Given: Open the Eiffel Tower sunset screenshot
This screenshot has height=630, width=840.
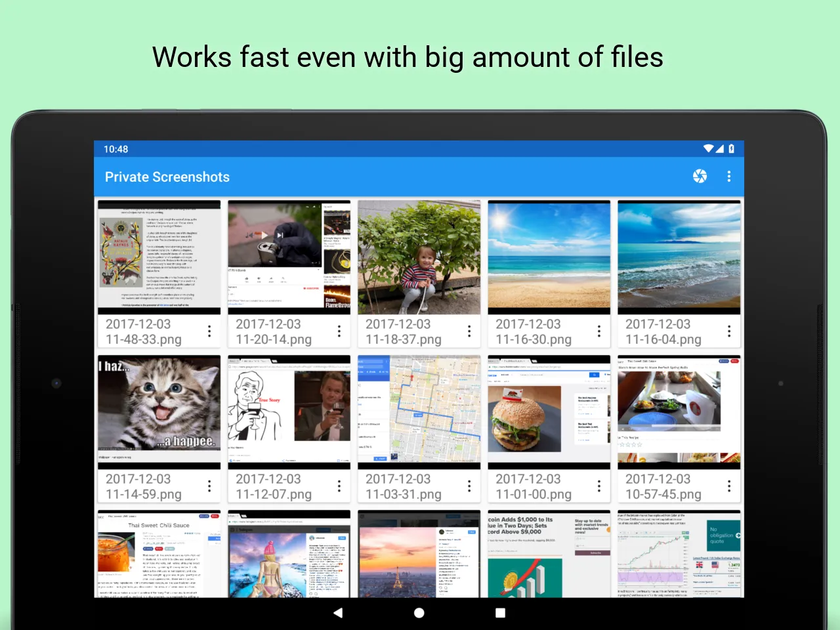Looking at the screenshot, I should click(x=419, y=555).
